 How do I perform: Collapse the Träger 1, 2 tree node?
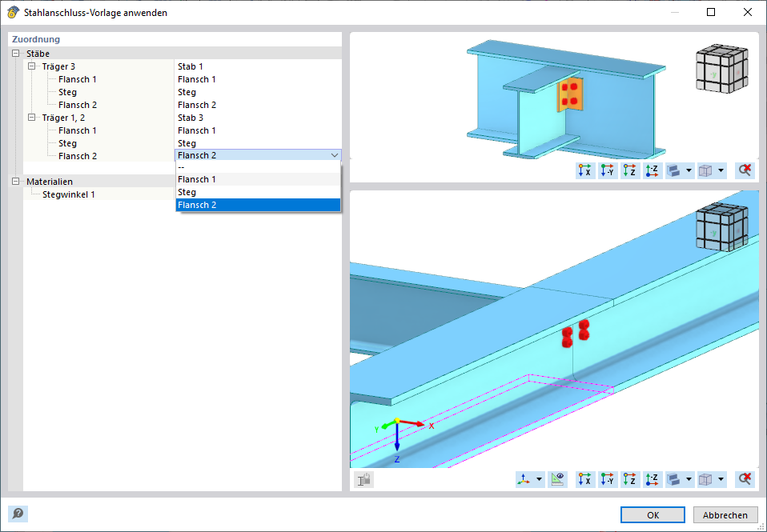pos(32,118)
